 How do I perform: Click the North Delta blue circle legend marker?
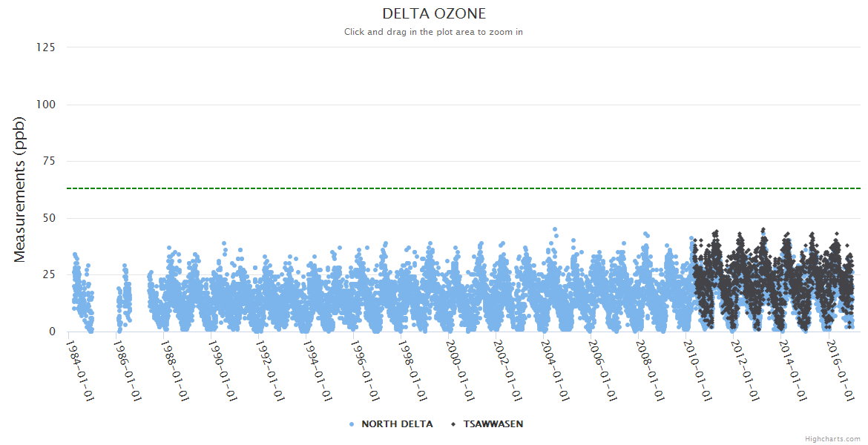(352, 424)
